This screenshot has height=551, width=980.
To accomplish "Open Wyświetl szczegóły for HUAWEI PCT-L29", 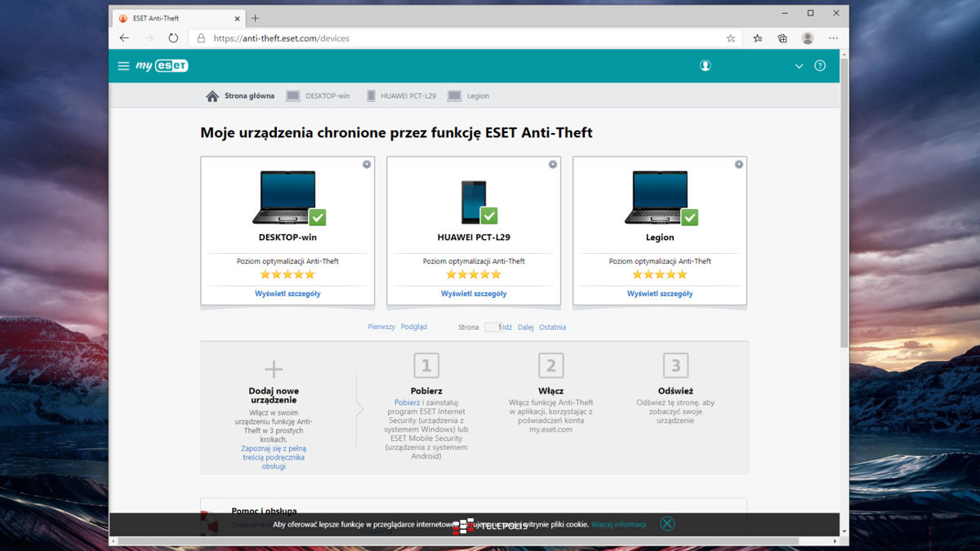I will (x=474, y=294).
